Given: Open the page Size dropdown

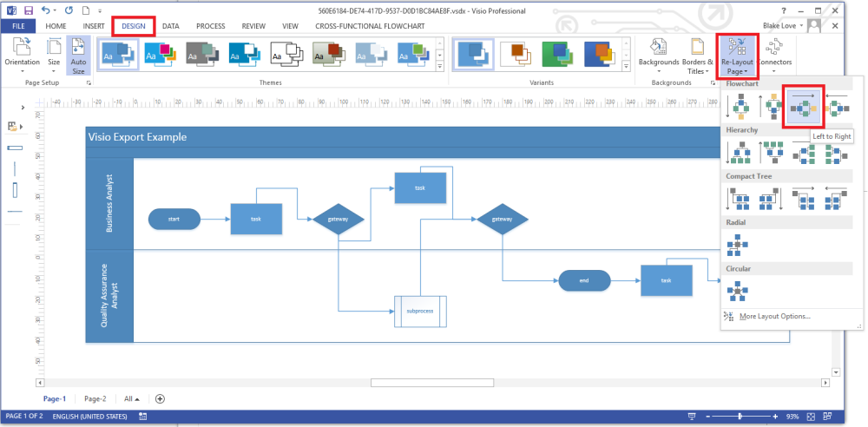Looking at the screenshot, I should click(x=54, y=56).
